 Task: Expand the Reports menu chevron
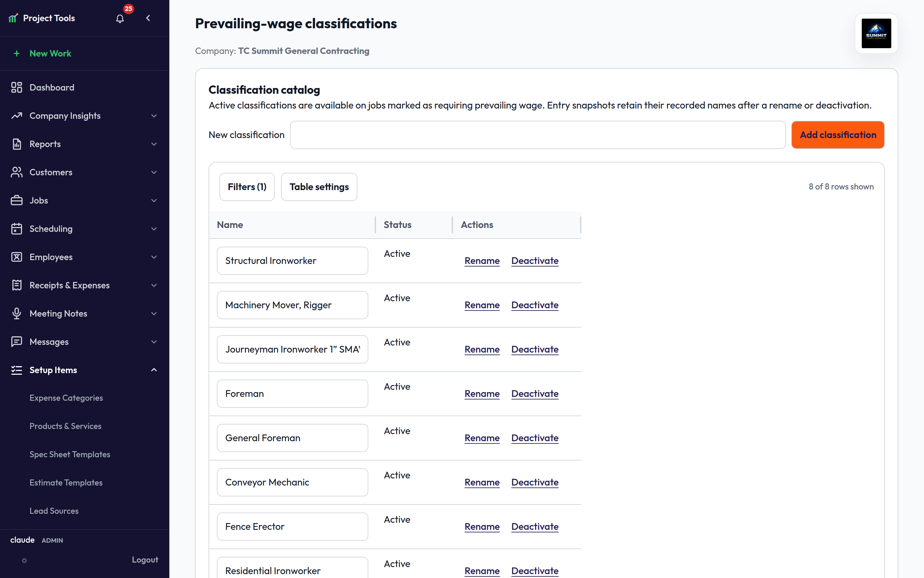point(154,144)
